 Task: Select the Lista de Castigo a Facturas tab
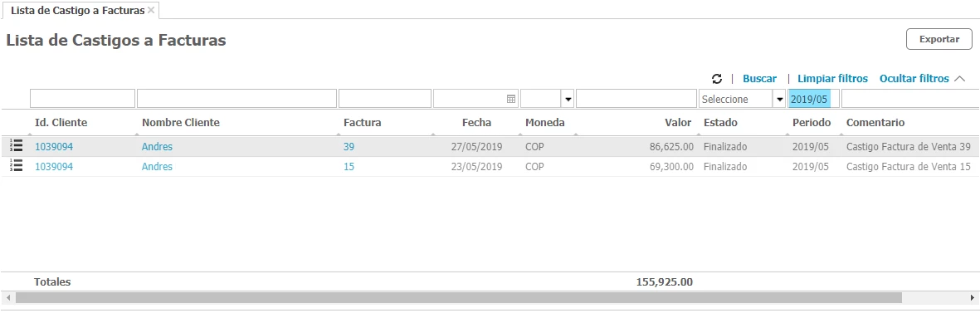tap(77, 11)
